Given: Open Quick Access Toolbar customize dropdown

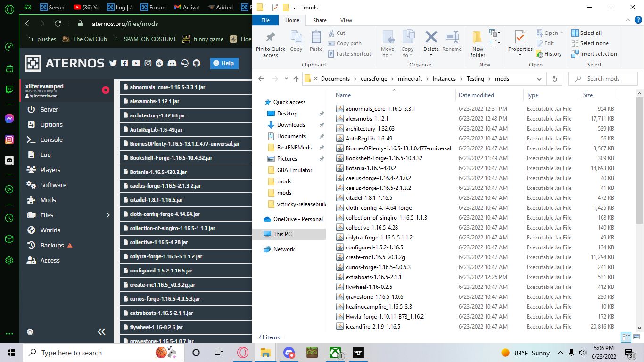Looking at the screenshot, I should click(295, 8).
